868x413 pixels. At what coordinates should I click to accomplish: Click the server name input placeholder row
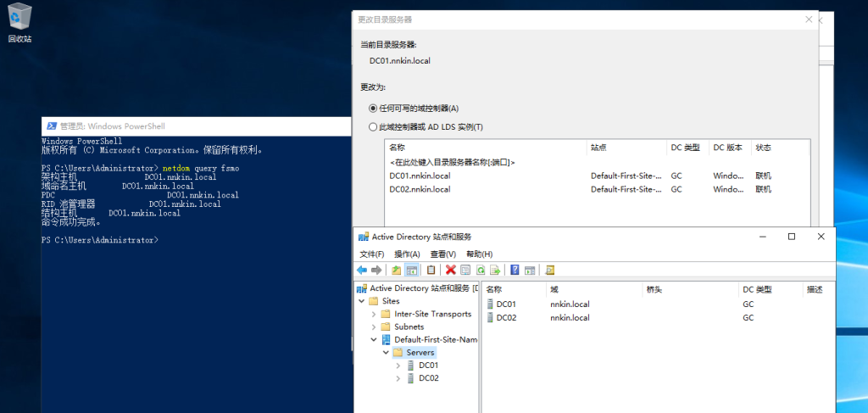[x=453, y=162]
